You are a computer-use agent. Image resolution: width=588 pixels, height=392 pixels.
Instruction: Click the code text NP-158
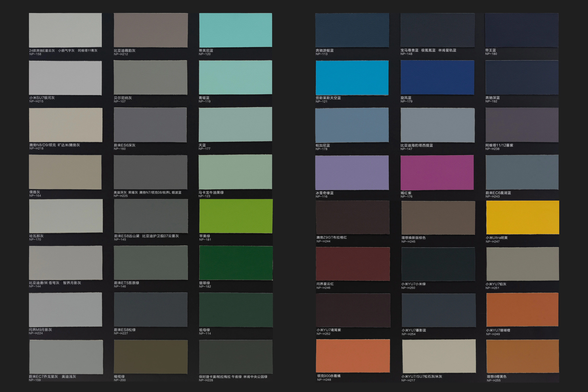tap(35, 54)
